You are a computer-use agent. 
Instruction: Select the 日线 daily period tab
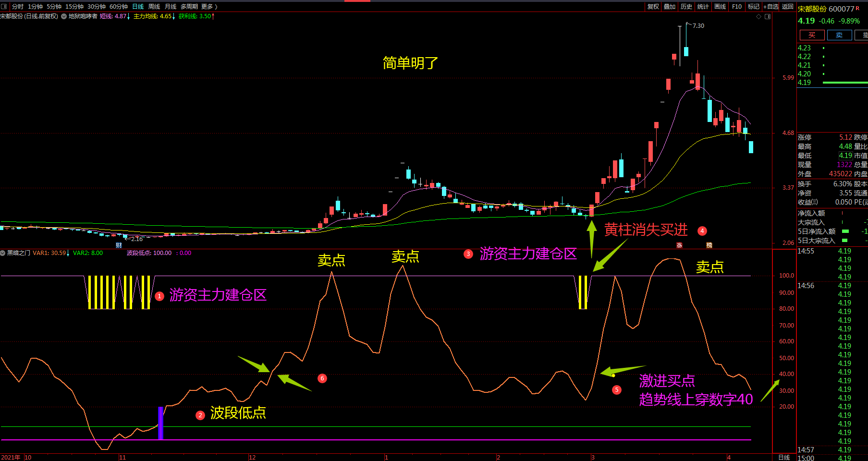tap(138, 6)
